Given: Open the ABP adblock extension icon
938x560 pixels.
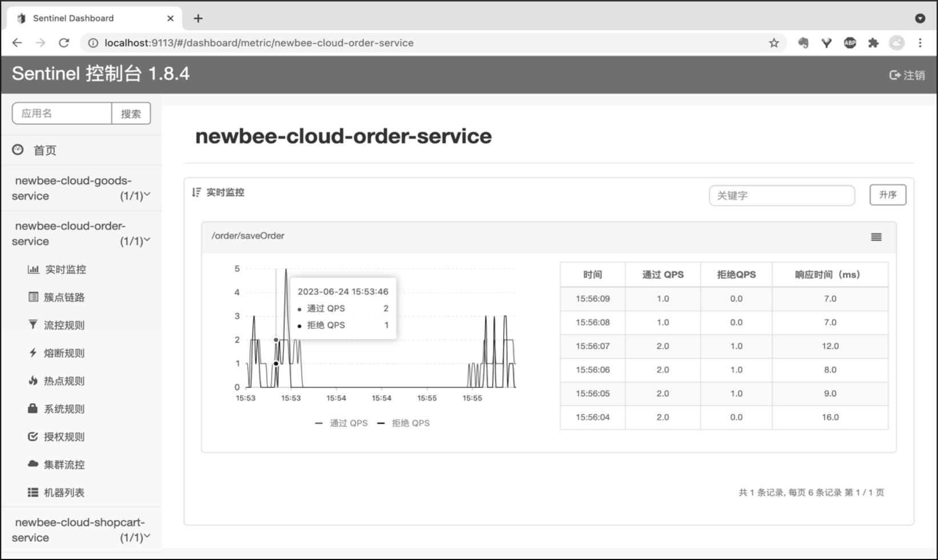Looking at the screenshot, I should point(850,43).
